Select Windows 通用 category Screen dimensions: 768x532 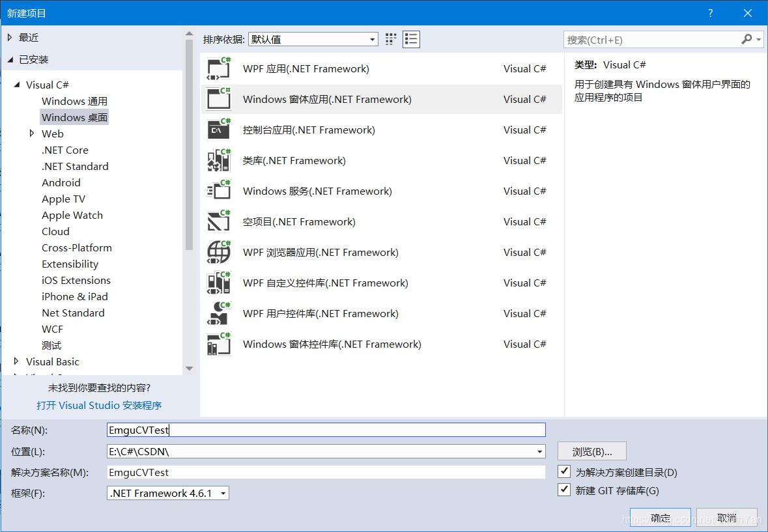(x=74, y=102)
